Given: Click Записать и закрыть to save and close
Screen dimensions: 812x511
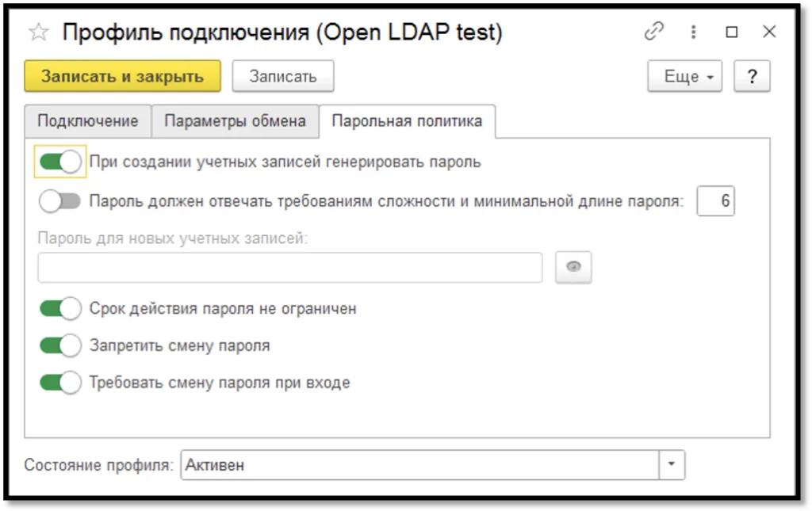Looking at the screenshot, I should click(122, 76).
